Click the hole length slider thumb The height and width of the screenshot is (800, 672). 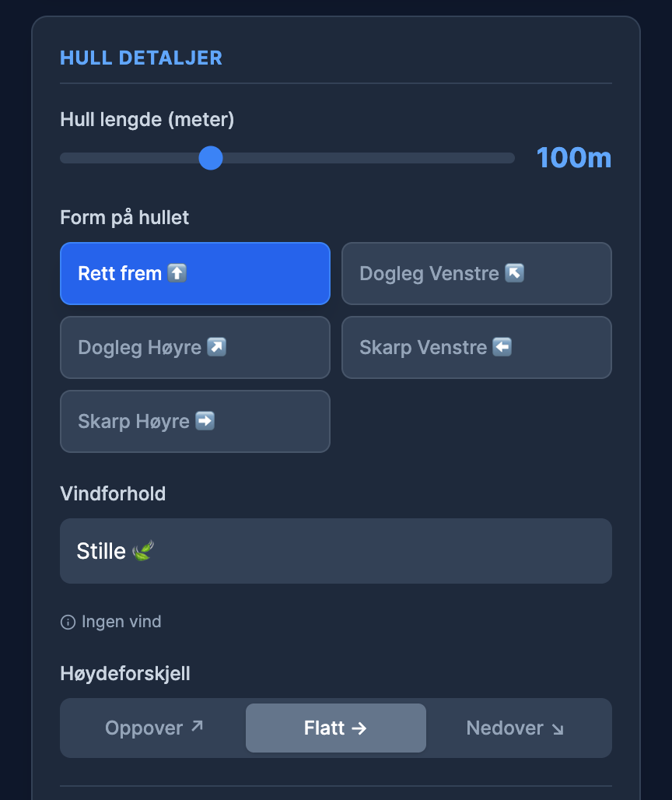pos(211,158)
